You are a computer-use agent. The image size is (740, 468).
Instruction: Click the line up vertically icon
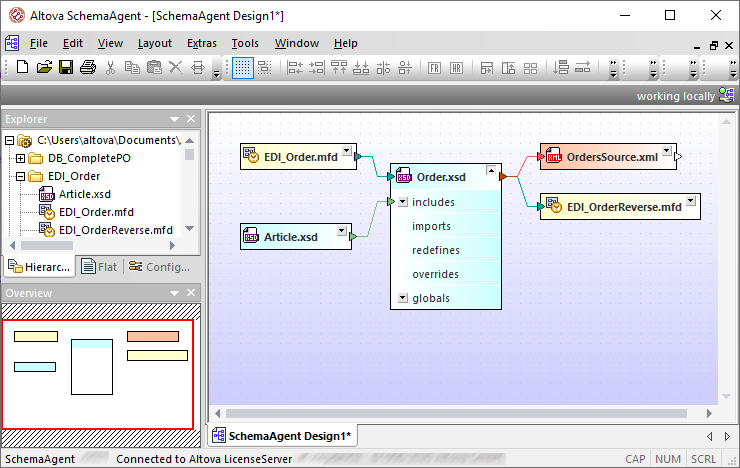(x=561, y=68)
